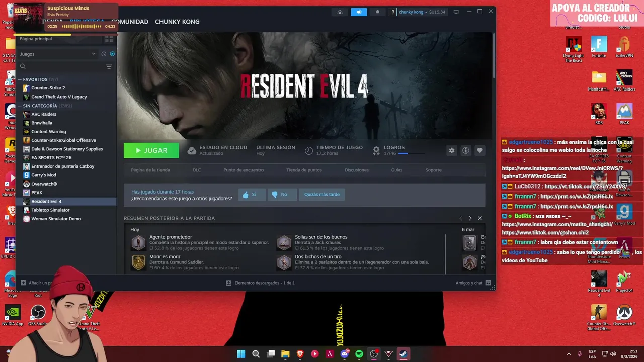The width and height of the screenshot is (644, 362).
Task: Open Solías ser de los buenos achievement icon
Action: coord(284,242)
